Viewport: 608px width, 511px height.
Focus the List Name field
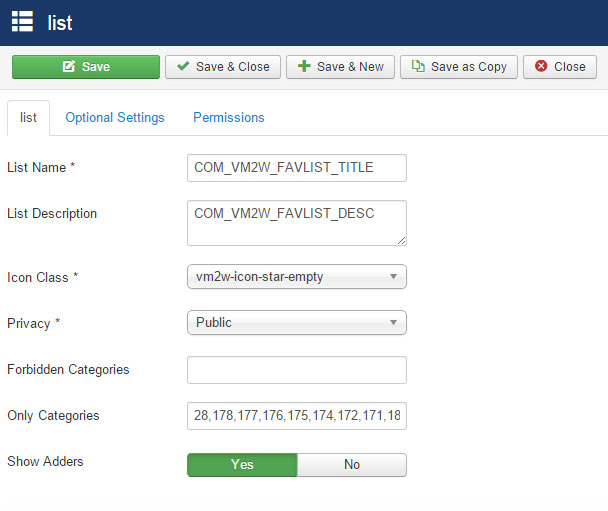[297, 168]
